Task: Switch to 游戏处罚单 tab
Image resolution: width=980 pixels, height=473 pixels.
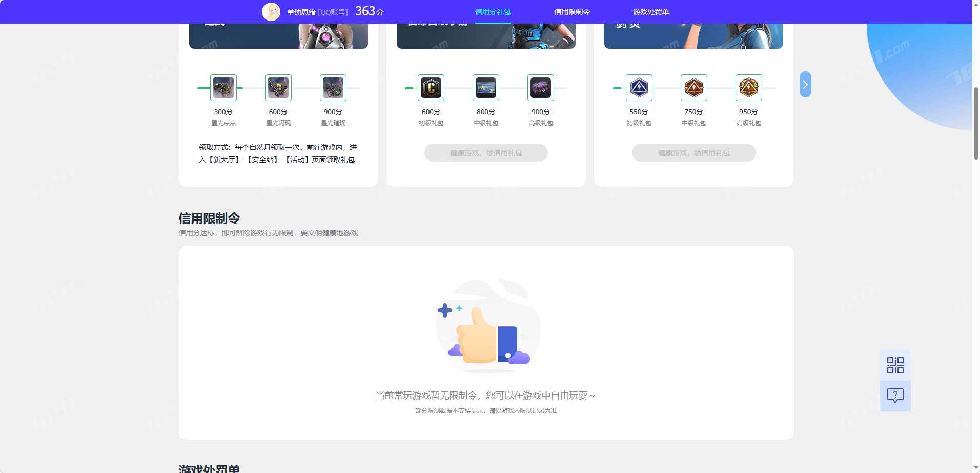Action: click(651, 12)
